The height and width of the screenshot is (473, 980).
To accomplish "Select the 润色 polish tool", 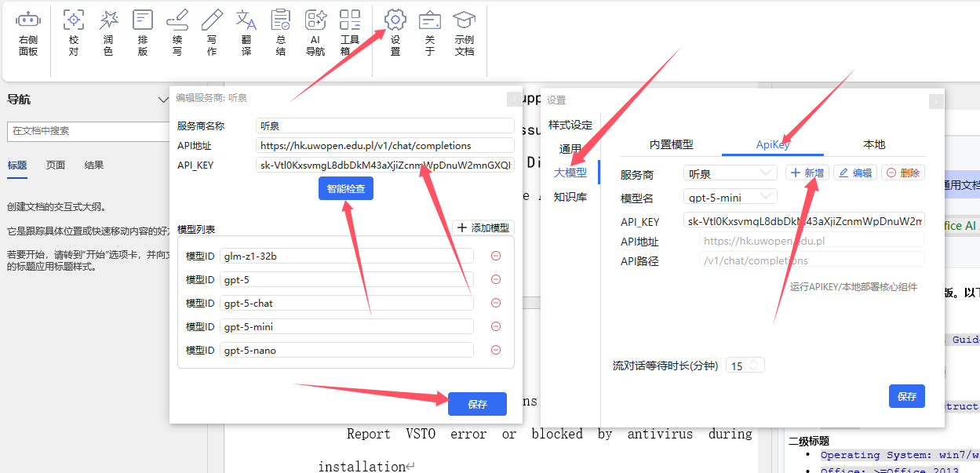I will click(x=108, y=34).
